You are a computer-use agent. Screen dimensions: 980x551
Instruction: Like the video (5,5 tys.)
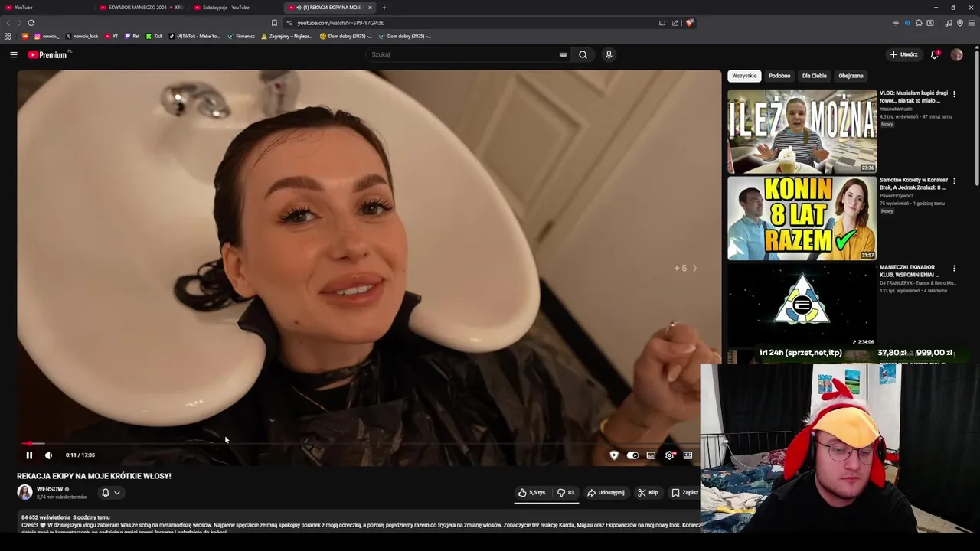coord(532,493)
